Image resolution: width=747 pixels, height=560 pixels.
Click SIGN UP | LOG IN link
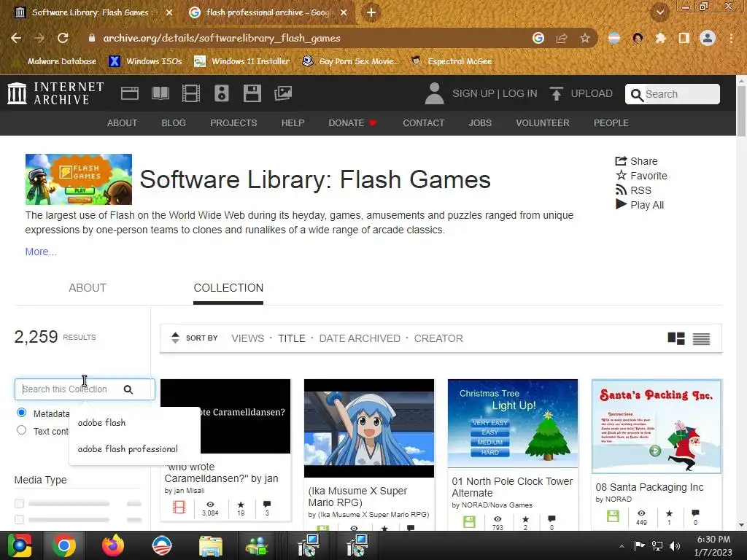(495, 93)
